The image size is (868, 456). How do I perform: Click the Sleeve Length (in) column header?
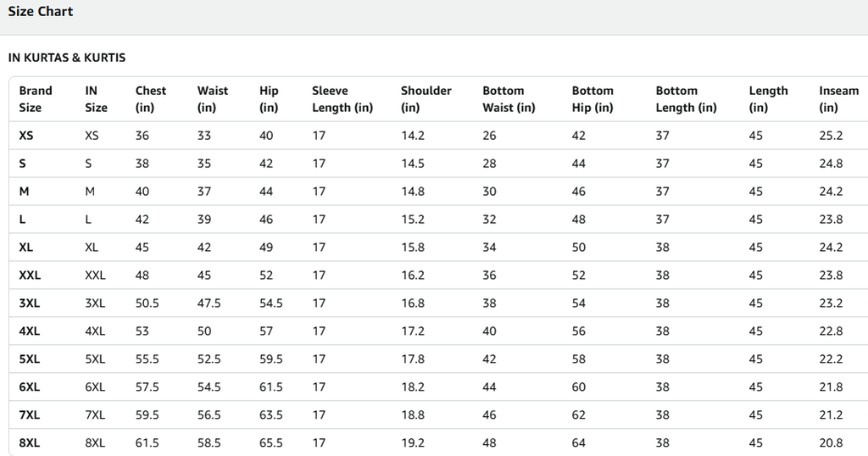342,99
